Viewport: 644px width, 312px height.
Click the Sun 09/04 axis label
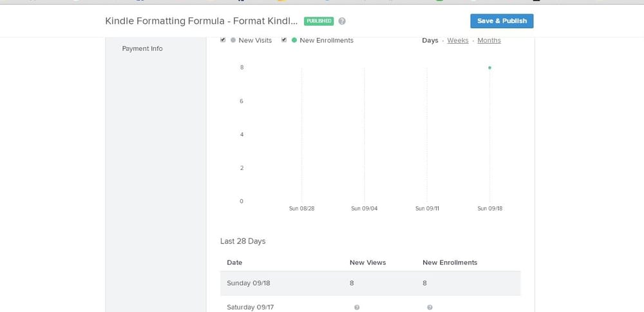pyautogui.click(x=365, y=208)
